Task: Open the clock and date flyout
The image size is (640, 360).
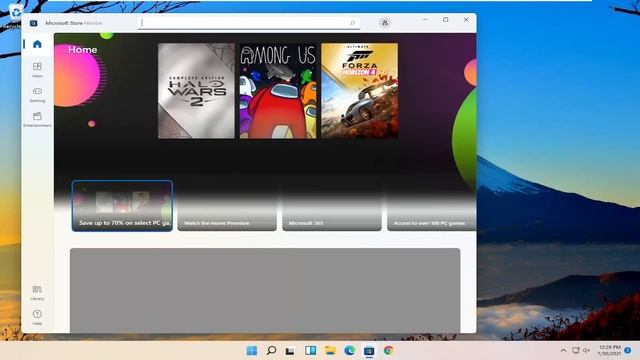Action: [x=609, y=350]
